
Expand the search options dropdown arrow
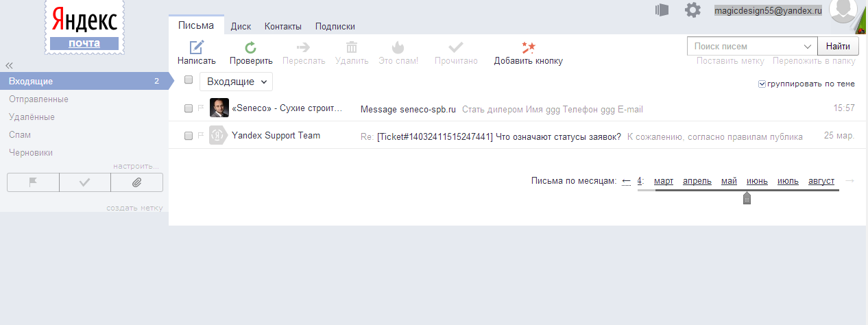tap(807, 47)
